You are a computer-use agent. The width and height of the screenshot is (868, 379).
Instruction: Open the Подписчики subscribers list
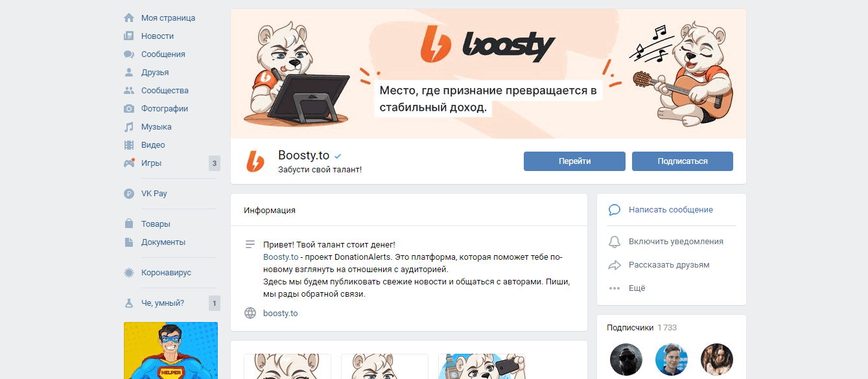coord(630,328)
